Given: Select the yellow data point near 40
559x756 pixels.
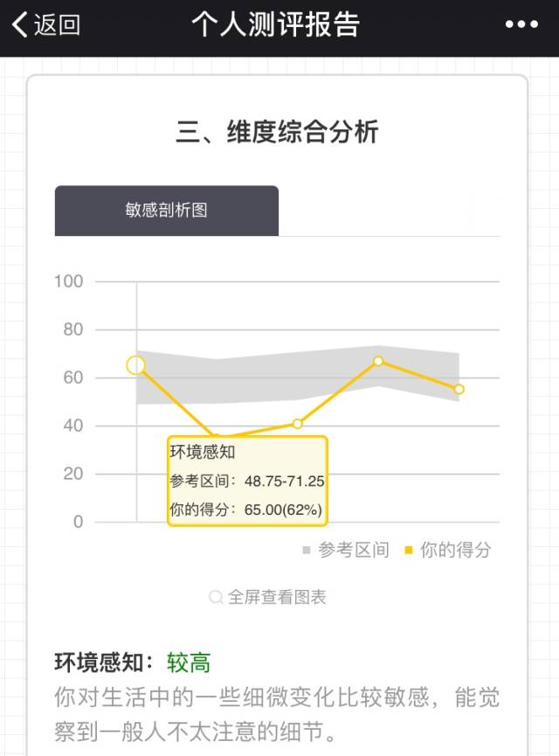Looking at the screenshot, I should click(x=298, y=424).
